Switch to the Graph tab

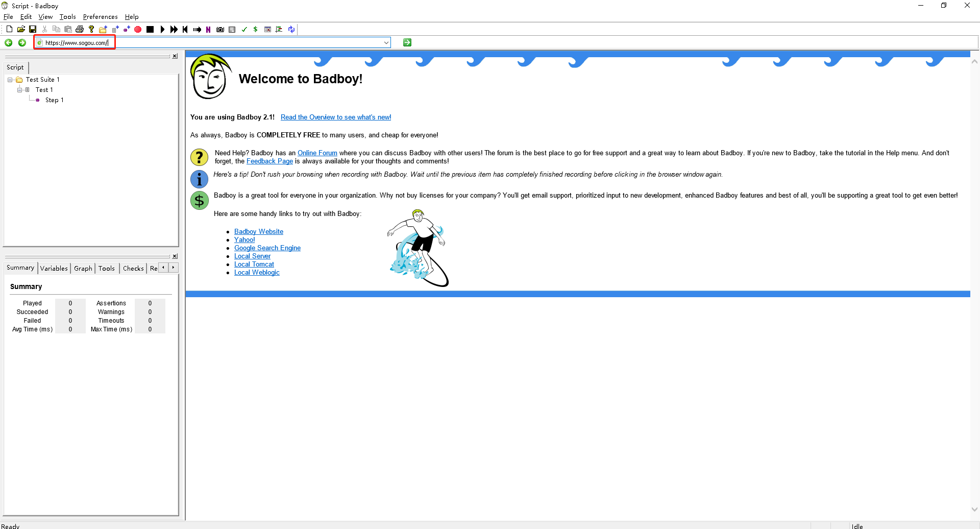pyautogui.click(x=83, y=269)
